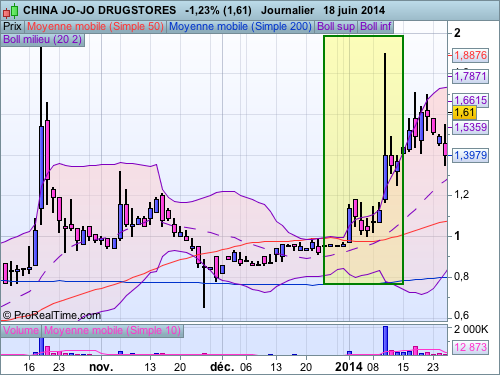Click the CHINA JO-JO DRUGSTORES title text
Viewport: 500px width, 375px height.
tap(99, 10)
